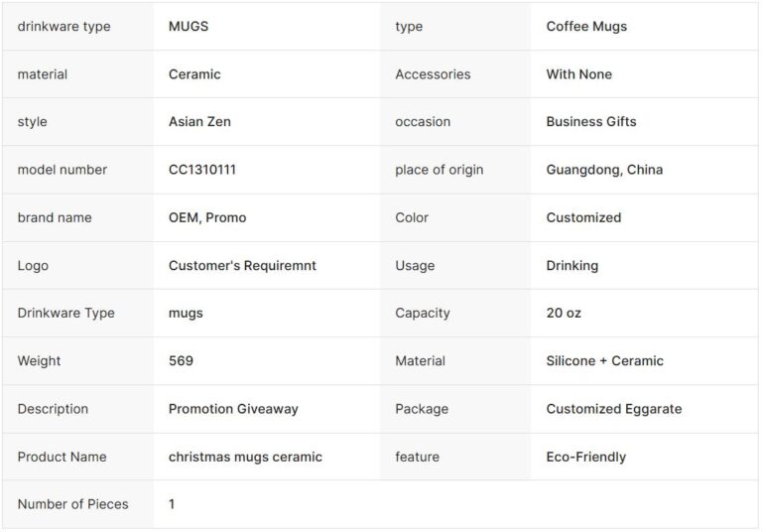Click the 'Asian Zen' style value
Screen dimensions: 762x532
[x=199, y=122]
